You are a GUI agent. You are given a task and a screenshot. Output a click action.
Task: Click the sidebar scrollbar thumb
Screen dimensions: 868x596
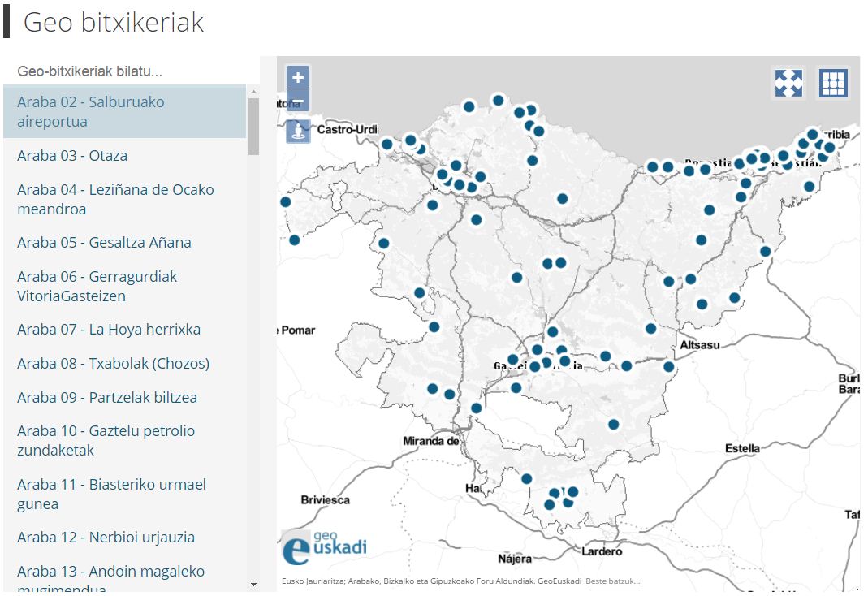[253, 126]
